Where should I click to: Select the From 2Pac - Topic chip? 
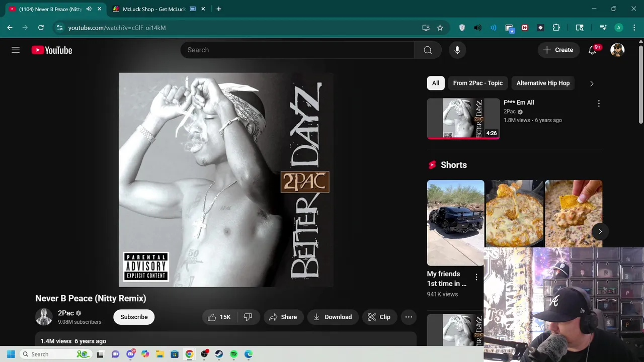coord(478,83)
